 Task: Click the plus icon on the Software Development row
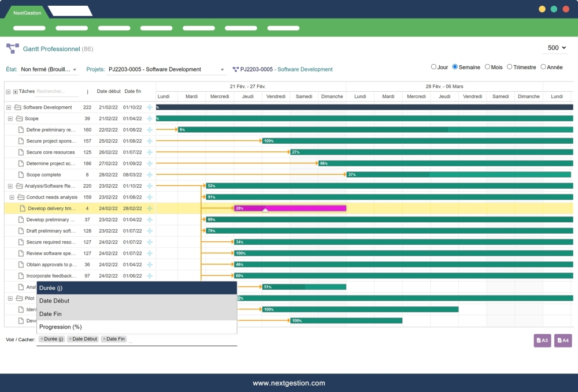[150, 107]
